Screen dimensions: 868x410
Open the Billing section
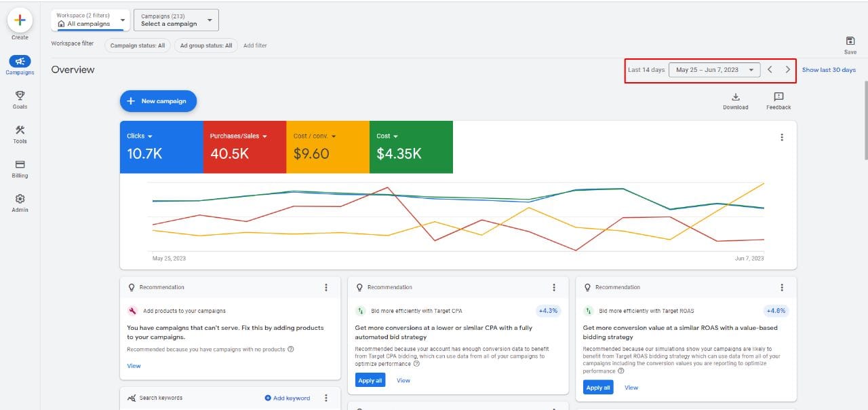tap(20, 165)
